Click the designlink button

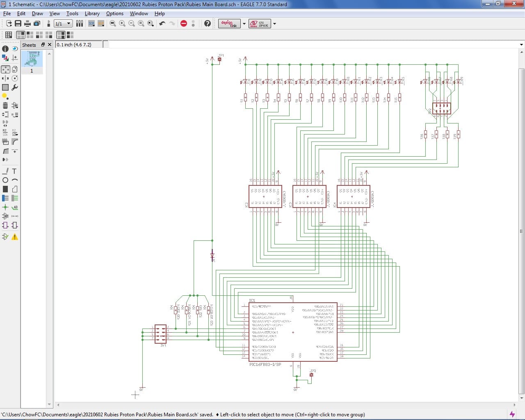[x=229, y=23]
